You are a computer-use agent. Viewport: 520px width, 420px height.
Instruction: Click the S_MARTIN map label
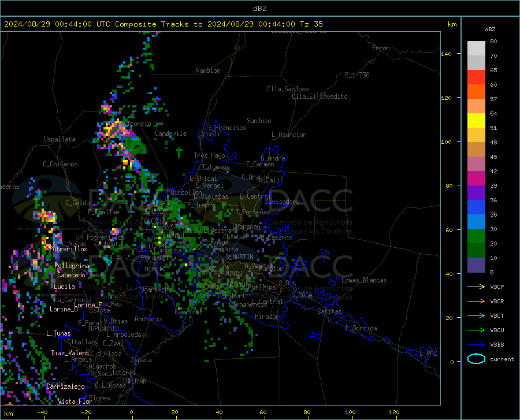239,257
